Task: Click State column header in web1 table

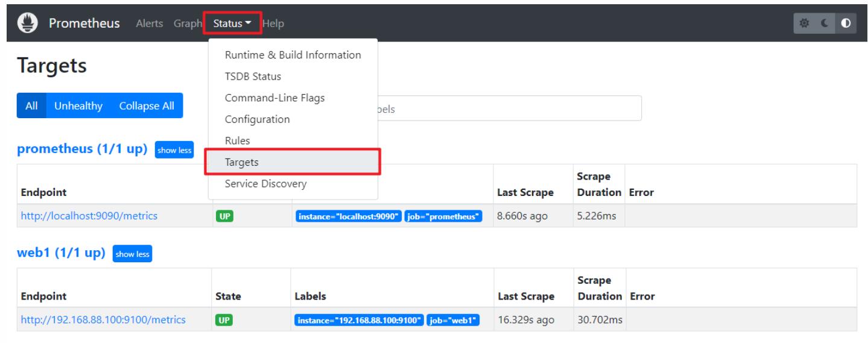Action: [x=229, y=296]
